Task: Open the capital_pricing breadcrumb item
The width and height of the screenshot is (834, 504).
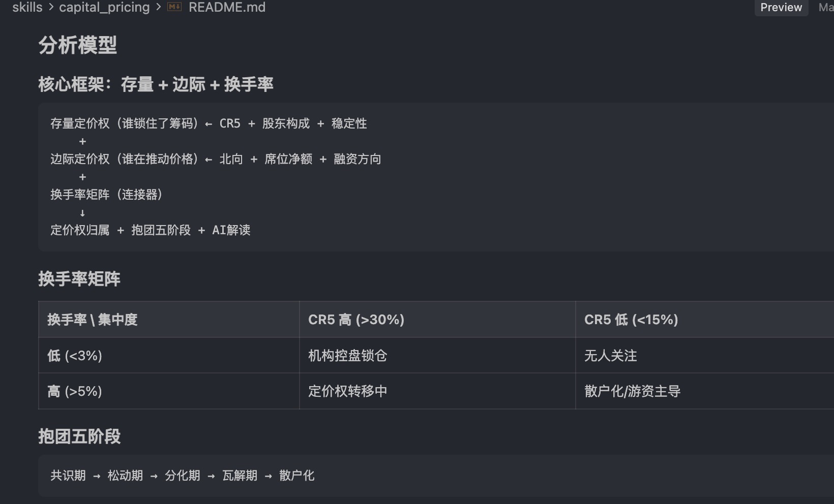Action: [104, 7]
